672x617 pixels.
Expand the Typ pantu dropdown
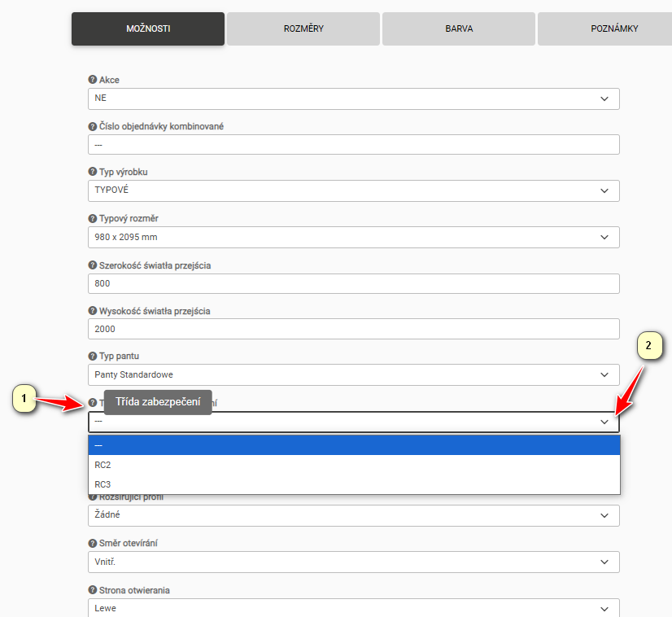coord(353,375)
